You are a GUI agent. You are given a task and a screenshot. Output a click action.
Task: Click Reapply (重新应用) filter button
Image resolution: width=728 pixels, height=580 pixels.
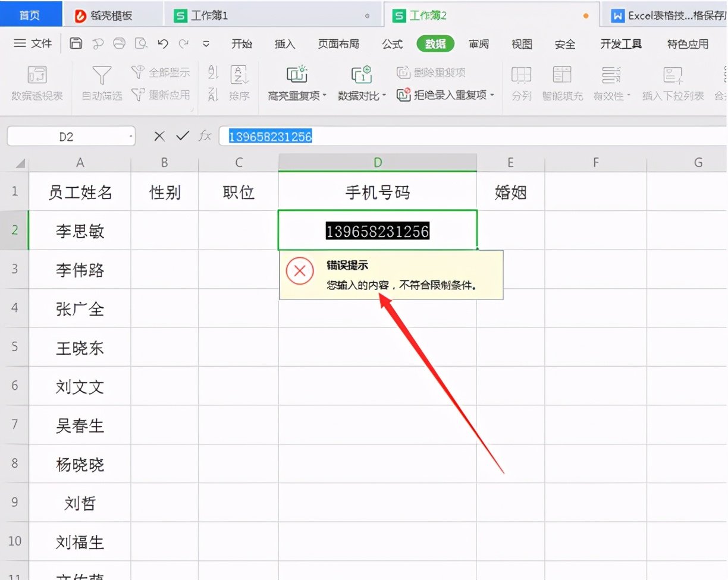tap(161, 94)
